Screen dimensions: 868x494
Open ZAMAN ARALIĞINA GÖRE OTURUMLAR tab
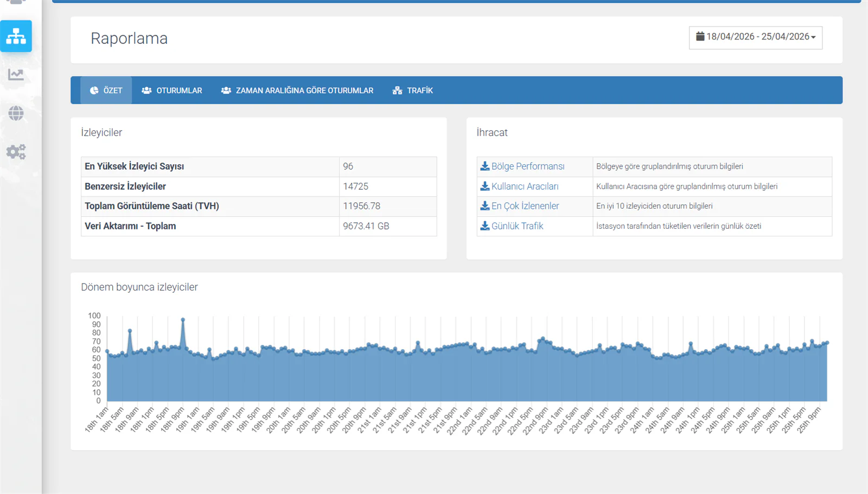click(x=297, y=91)
